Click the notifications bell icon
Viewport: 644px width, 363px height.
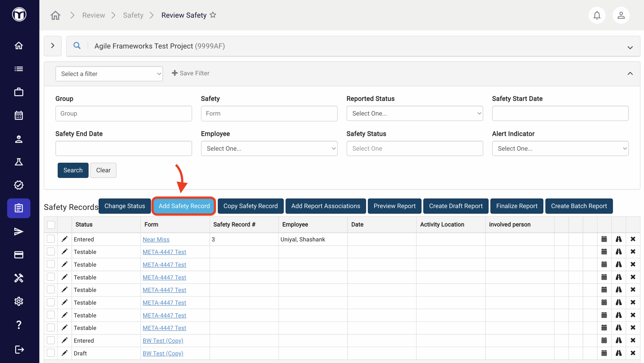tap(597, 15)
